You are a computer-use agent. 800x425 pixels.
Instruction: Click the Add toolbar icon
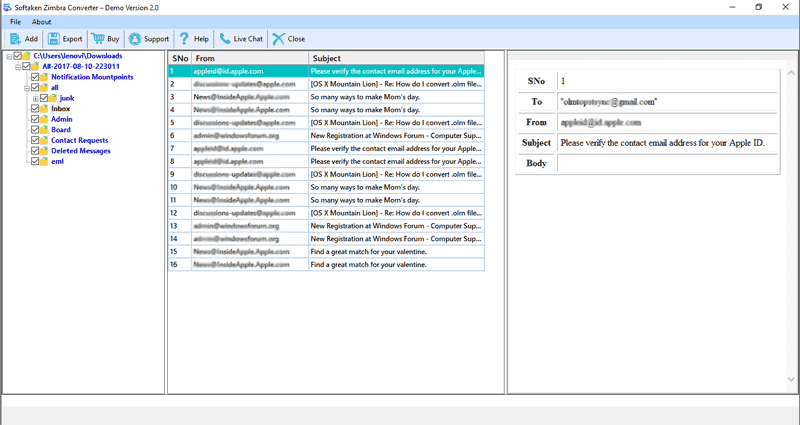coord(15,39)
